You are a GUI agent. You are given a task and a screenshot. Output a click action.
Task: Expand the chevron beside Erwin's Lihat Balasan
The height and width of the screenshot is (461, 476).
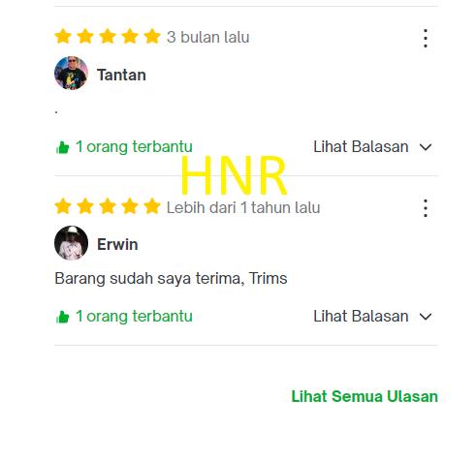click(426, 317)
